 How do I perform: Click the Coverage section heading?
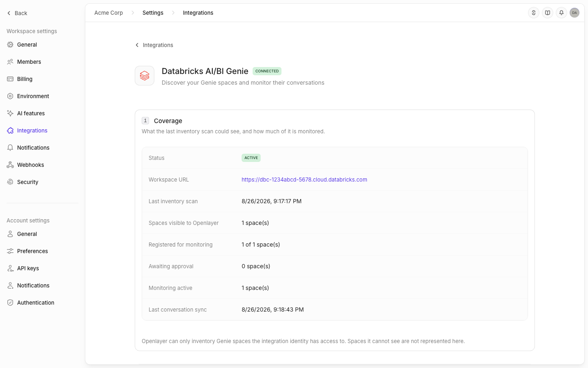click(168, 121)
